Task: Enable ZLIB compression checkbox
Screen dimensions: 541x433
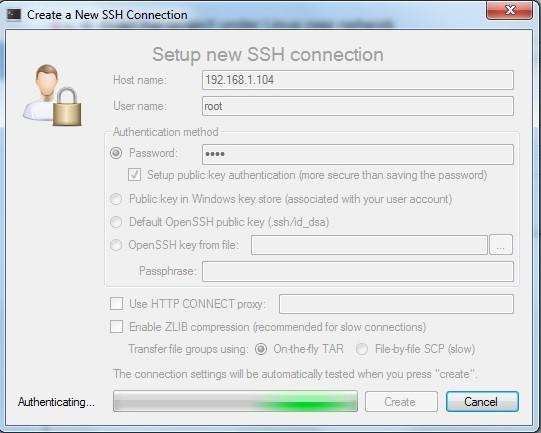Action: pos(116,326)
